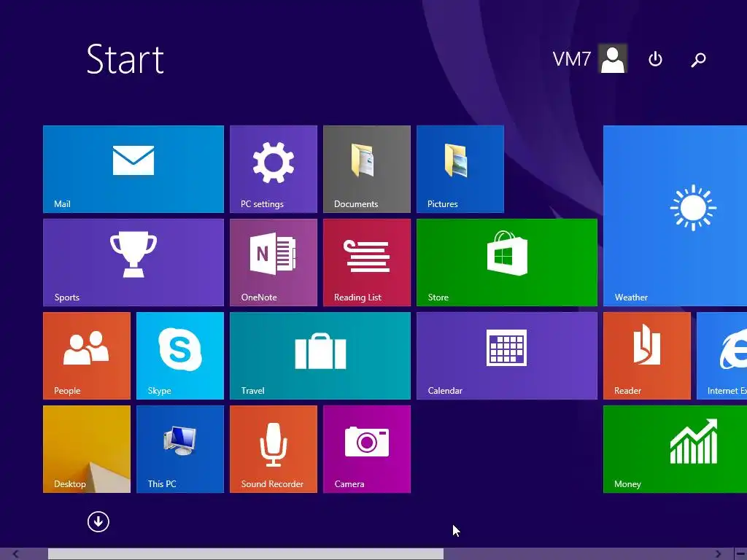
Task: Open PC settings tile
Action: [274, 169]
